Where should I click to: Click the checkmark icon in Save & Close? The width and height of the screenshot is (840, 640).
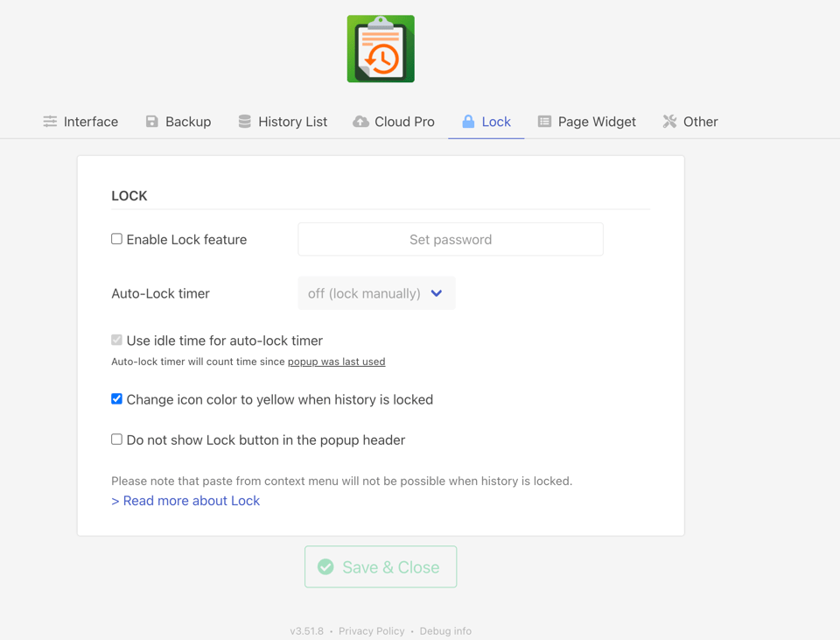click(x=325, y=566)
